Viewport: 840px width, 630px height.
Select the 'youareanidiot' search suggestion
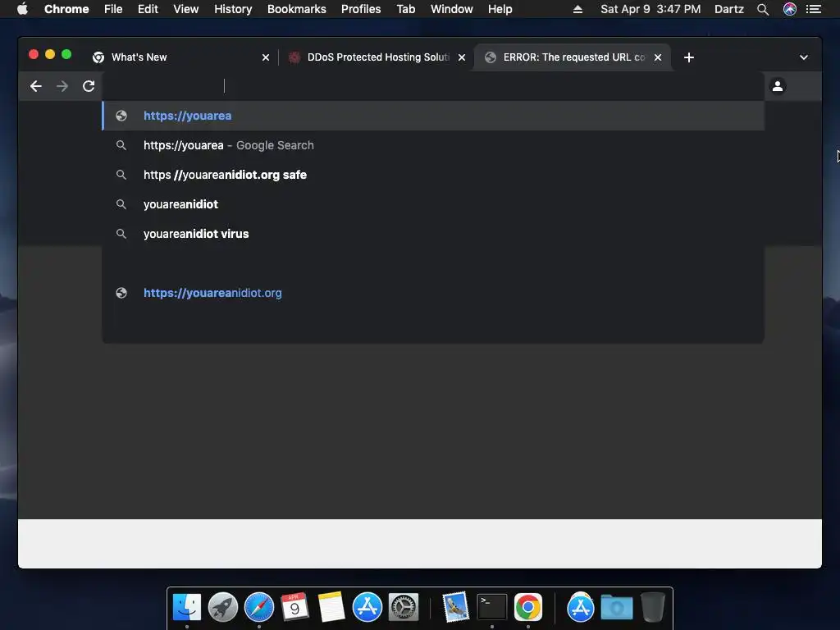point(433,204)
